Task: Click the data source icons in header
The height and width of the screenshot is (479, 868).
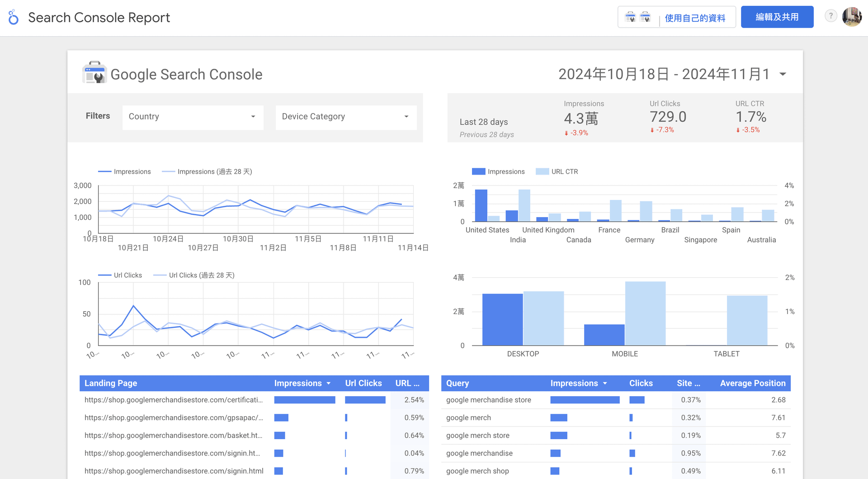Action: coord(637,17)
